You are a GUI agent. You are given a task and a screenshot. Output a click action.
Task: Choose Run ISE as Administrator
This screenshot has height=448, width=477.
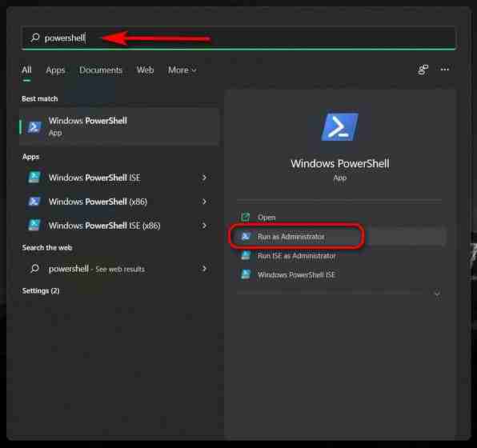point(340,256)
